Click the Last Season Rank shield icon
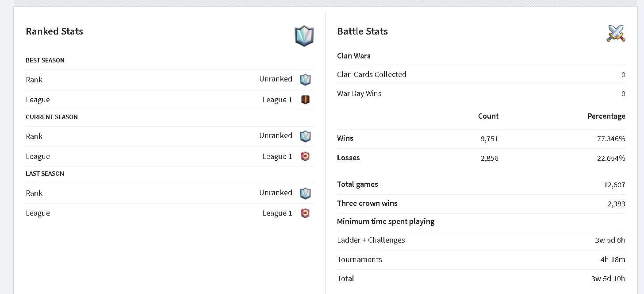Viewport: 644px width, 294px height. (x=305, y=193)
